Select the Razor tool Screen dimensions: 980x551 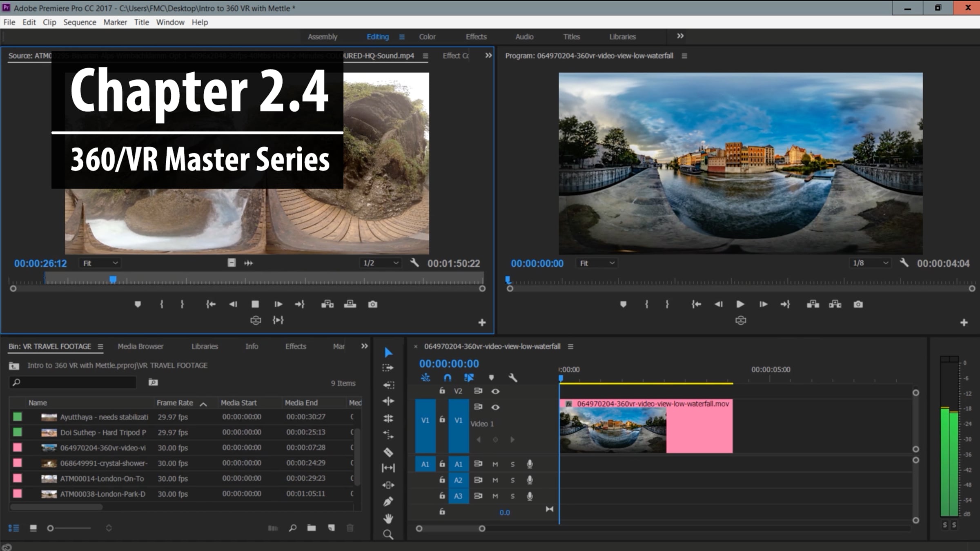coord(388,452)
